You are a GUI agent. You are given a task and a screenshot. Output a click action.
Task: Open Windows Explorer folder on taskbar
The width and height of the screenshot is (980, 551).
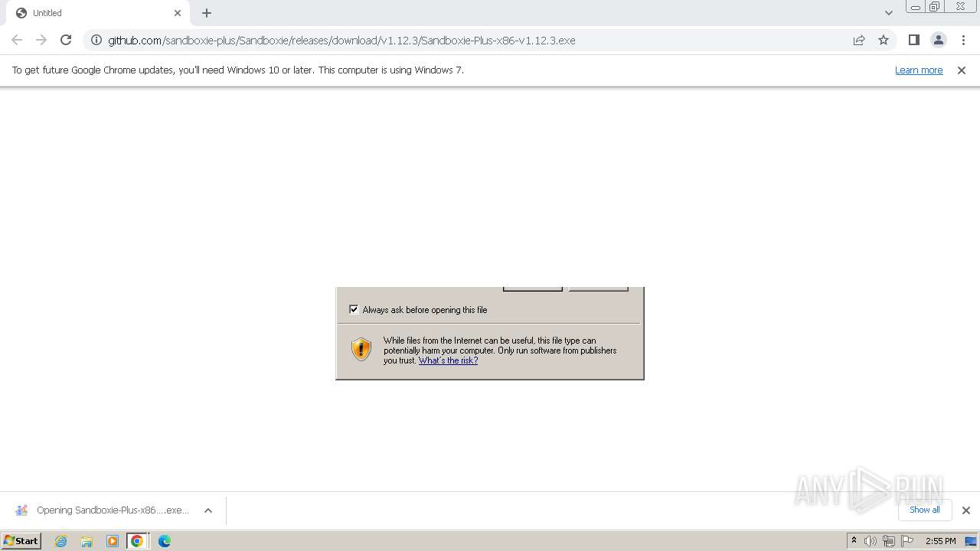pyautogui.click(x=87, y=541)
